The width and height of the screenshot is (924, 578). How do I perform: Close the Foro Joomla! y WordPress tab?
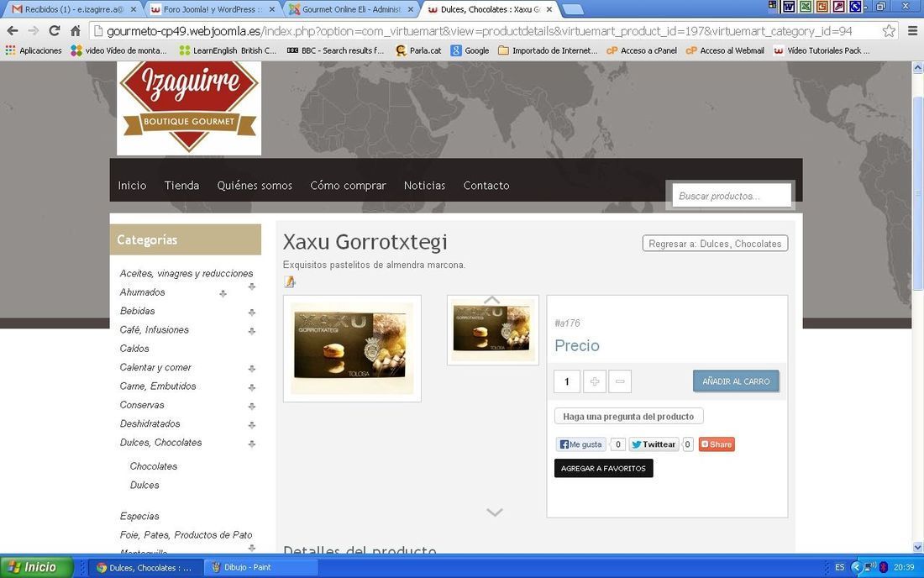coord(271,9)
